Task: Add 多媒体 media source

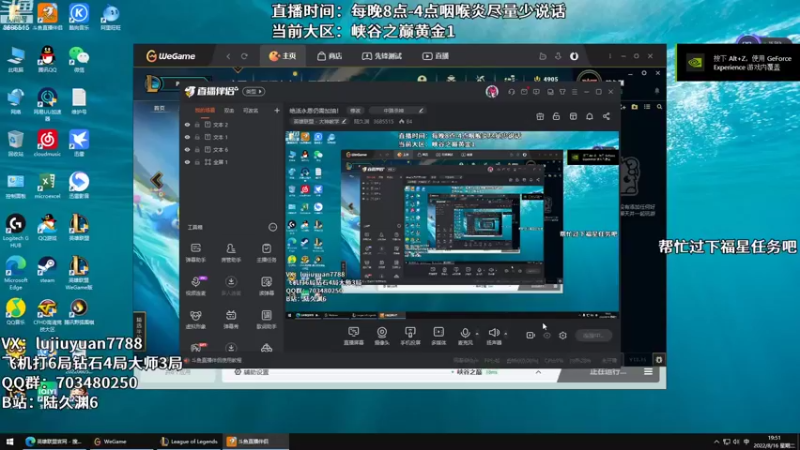Action: [438, 336]
